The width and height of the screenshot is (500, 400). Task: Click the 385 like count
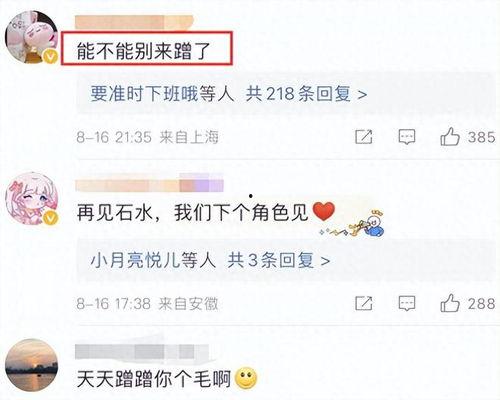pos(481,137)
